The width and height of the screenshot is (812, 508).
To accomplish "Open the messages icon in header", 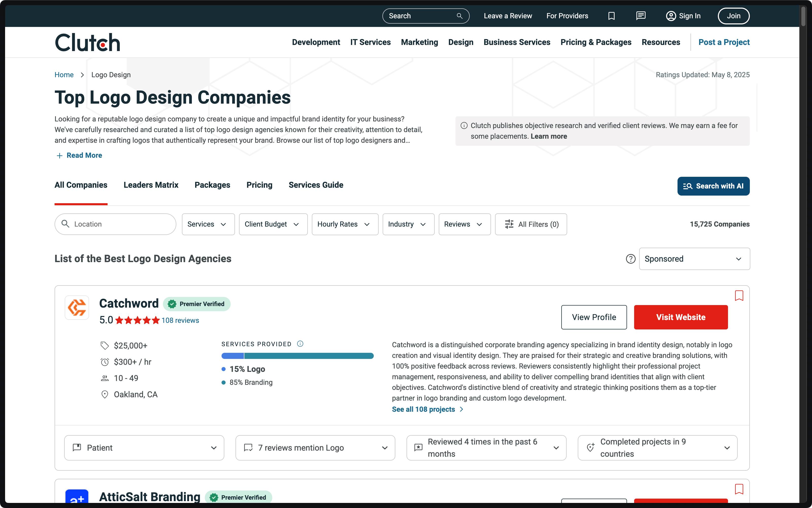I will point(640,16).
